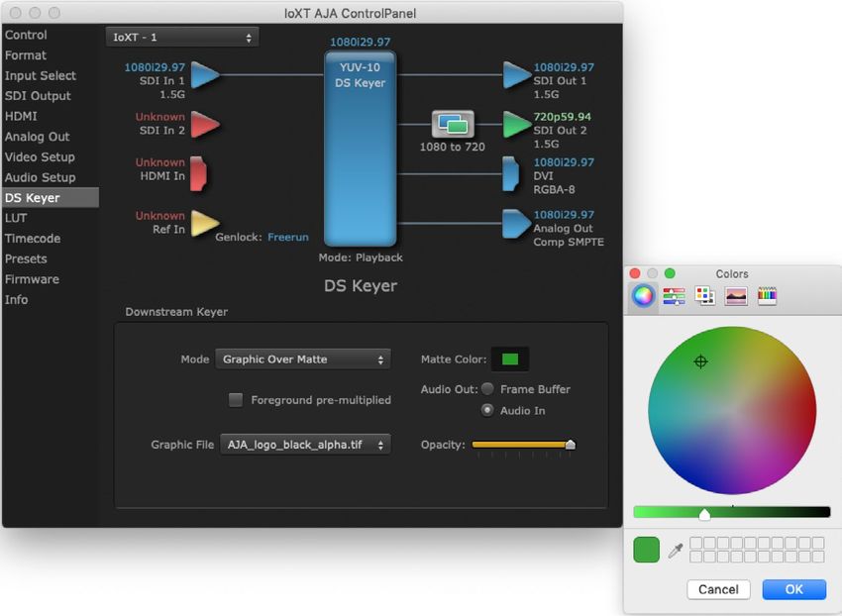
Task: Click the blue SDI In 1 input triangle
Action: pos(205,74)
